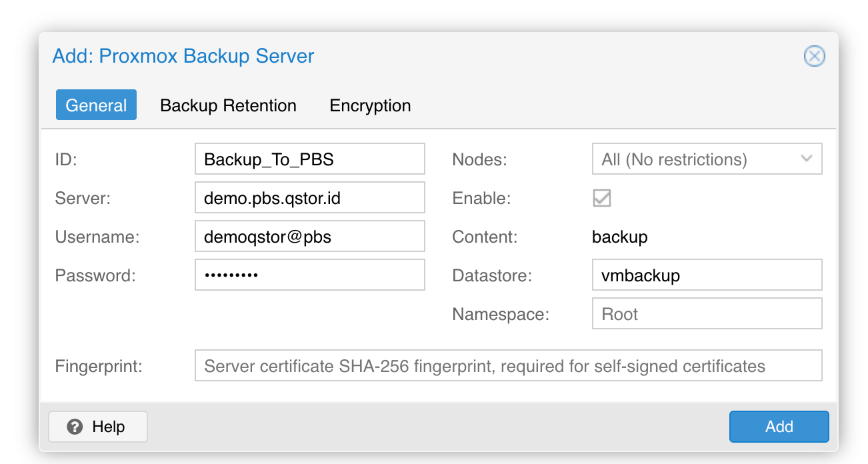Click the Password field
The width and height of the screenshot is (868, 464).
tap(310, 275)
